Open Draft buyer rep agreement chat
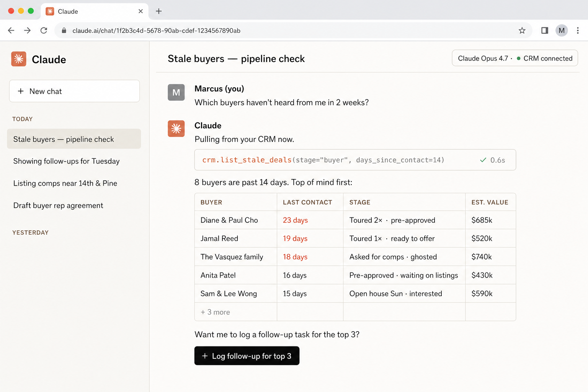This screenshot has width=588, height=392. coord(58,206)
